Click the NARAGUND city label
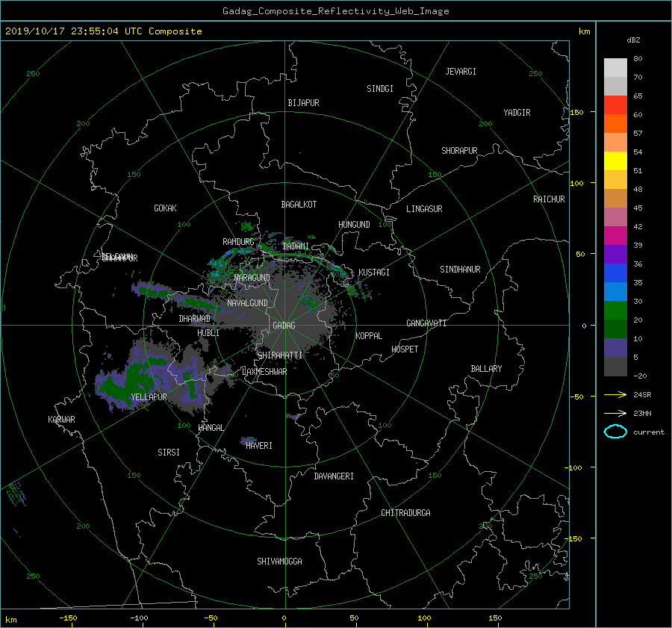Image resolution: width=672 pixels, height=628 pixels. pos(252,278)
